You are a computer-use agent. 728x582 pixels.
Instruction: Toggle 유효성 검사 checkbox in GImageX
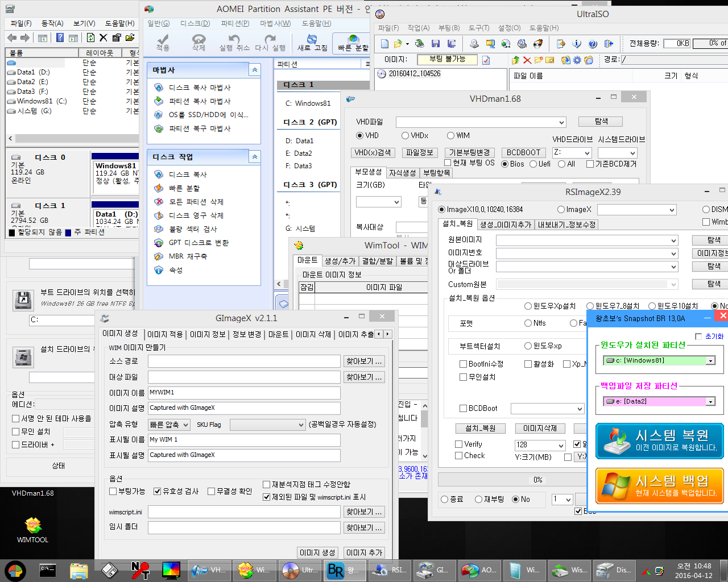click(x=157, y=492)
